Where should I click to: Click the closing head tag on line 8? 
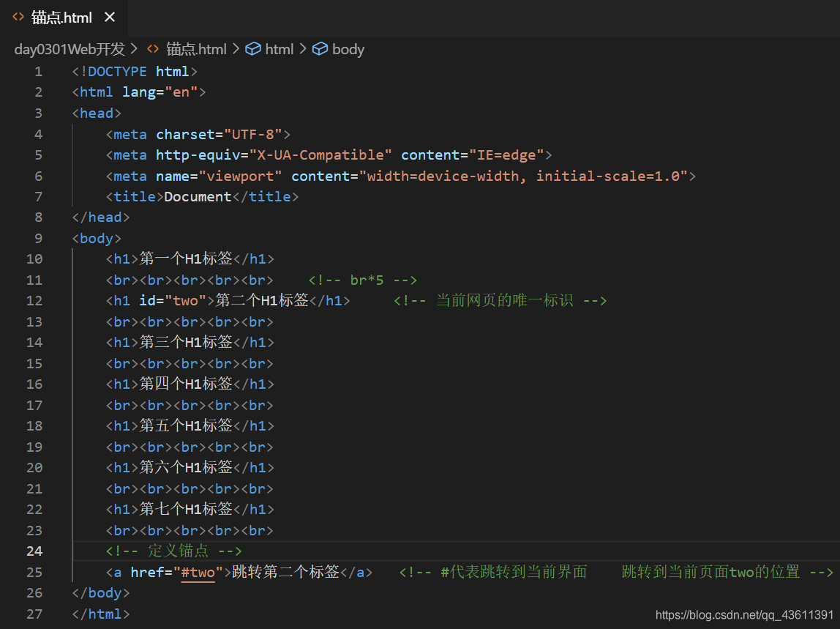[101, 217]
